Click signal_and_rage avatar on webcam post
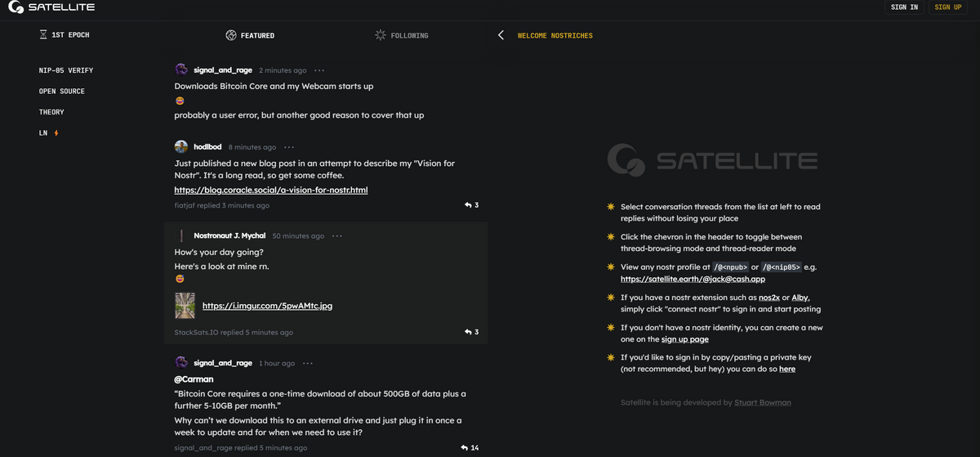This screenshot has width=980, height=457. click(x=181, y=70)
